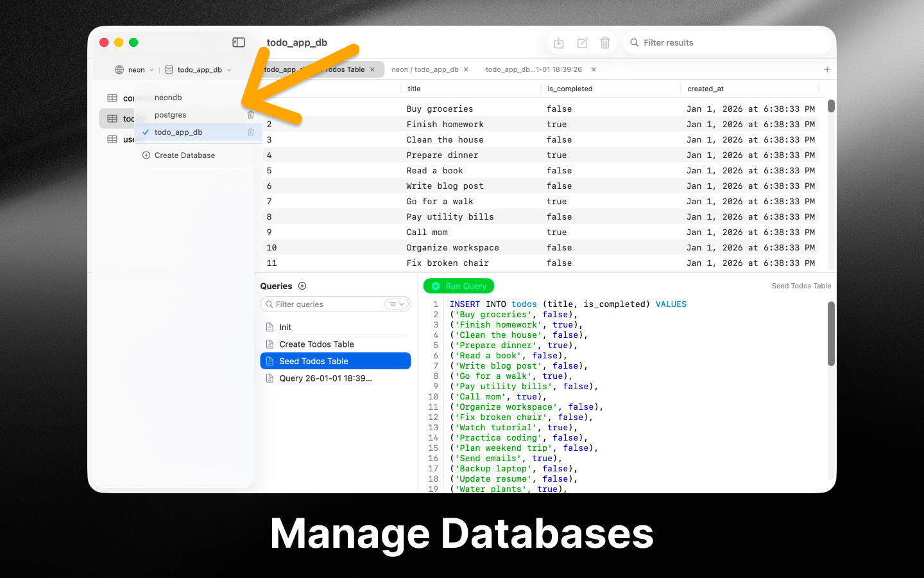Delete the postgres database via its trash icon
Viewport: 924px width, 578px height.
(251, 114)
